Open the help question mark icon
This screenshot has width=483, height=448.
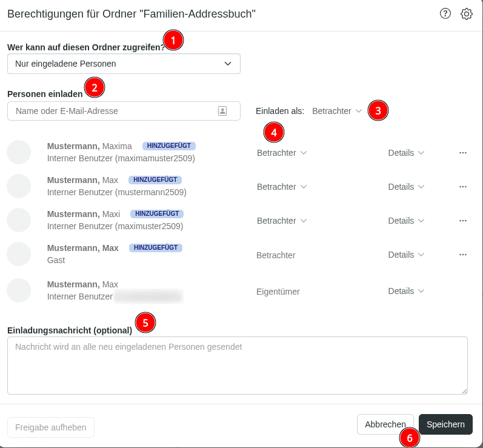coord(445,14)
